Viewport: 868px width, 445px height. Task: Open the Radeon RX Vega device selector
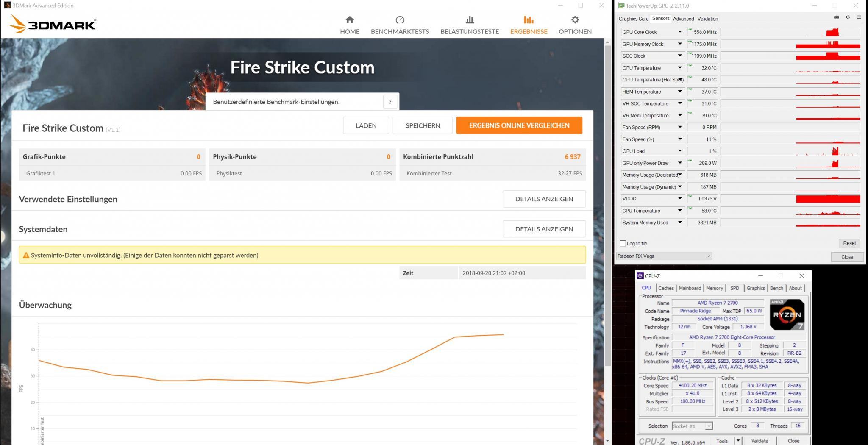click(x=664, y=256)
